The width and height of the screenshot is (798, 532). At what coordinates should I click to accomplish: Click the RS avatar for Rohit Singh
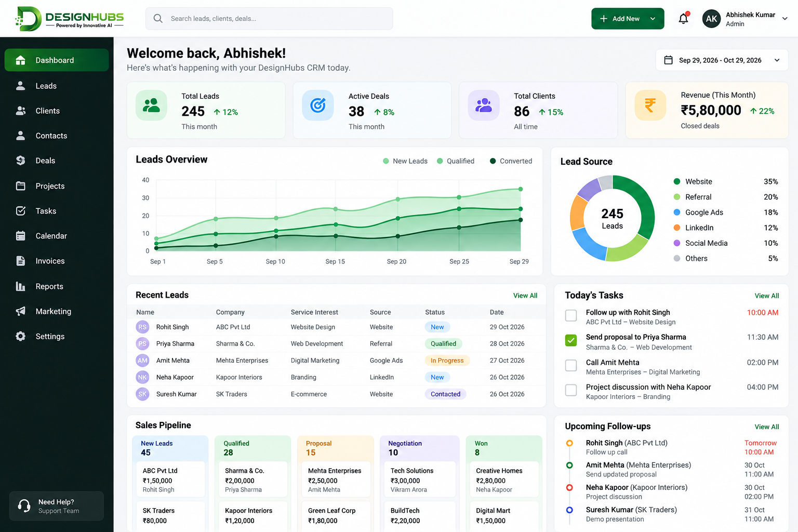(x=142, y=327)
